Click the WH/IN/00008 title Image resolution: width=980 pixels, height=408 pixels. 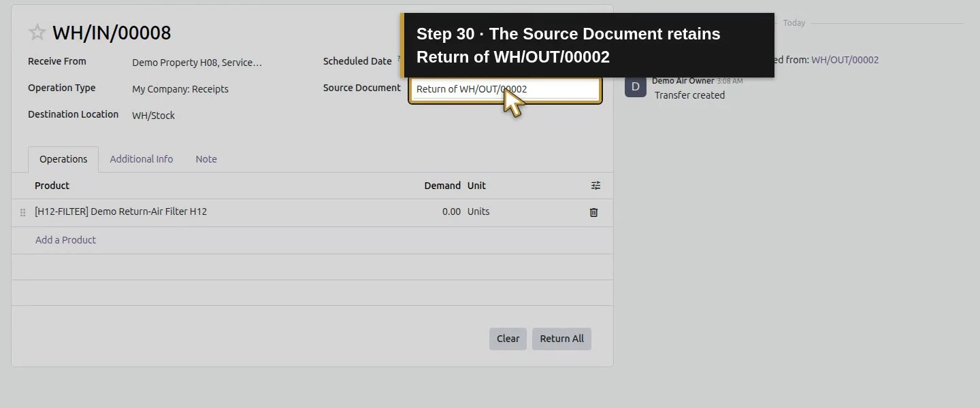(112, 33)
